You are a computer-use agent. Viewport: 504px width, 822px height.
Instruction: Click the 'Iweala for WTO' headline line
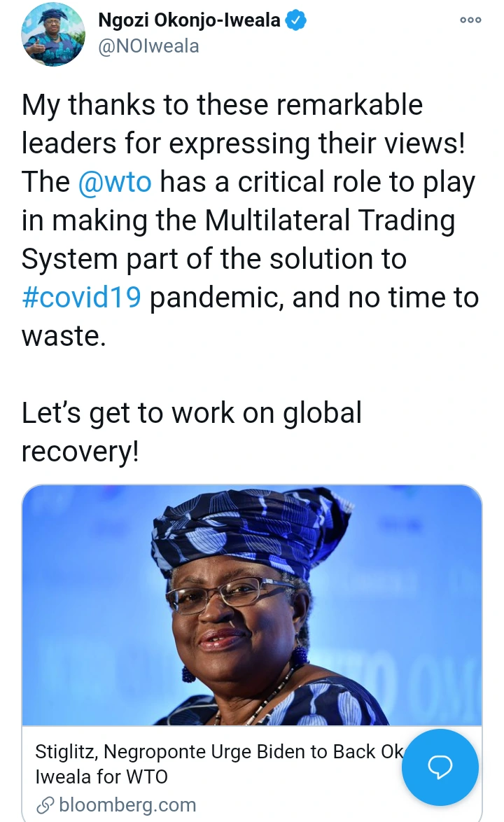coord(101,776)
